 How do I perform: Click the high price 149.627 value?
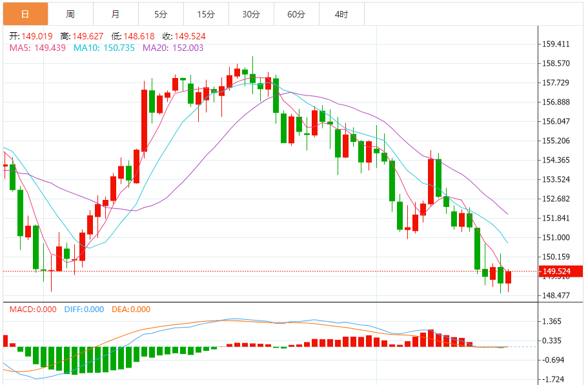[x=88, y=36]
